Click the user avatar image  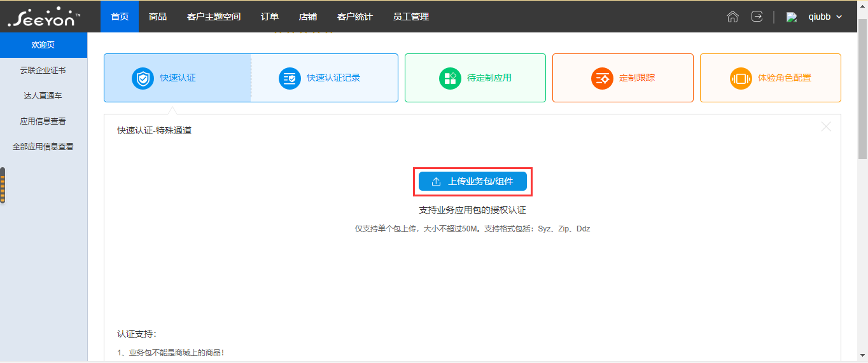click(792, 17)
